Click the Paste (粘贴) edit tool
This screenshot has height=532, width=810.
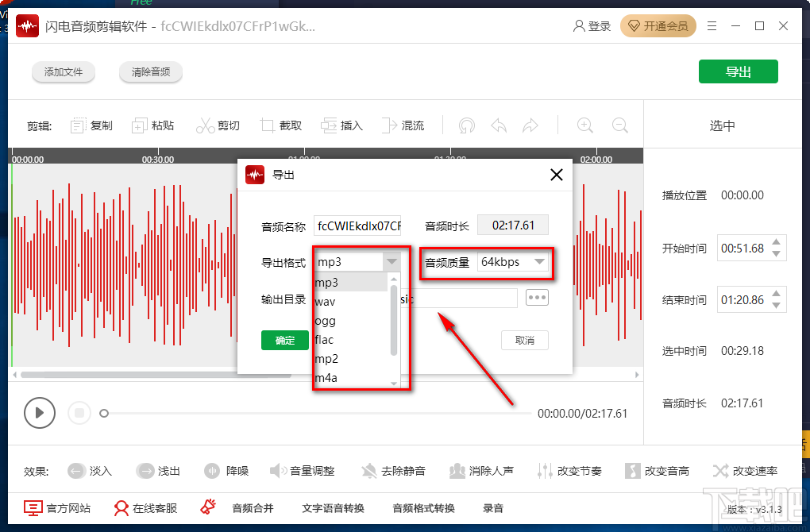click(x=153, y=125)
